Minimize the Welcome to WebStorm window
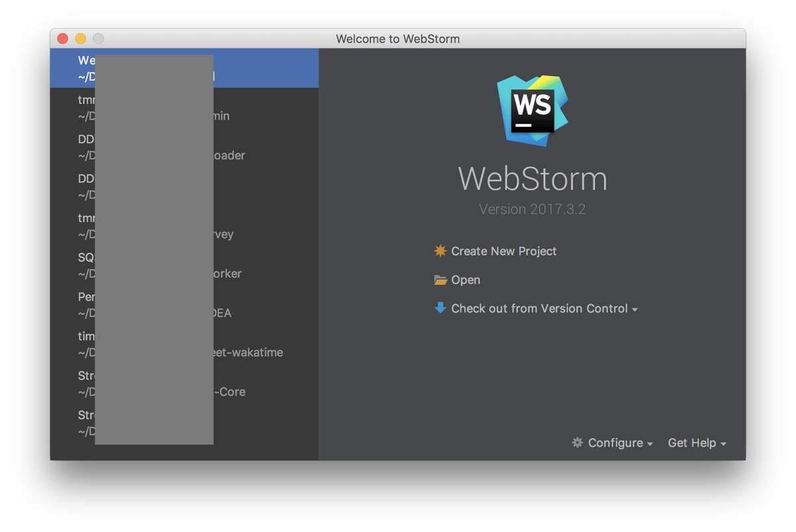 pyautogui.click(x=80, y=38)
